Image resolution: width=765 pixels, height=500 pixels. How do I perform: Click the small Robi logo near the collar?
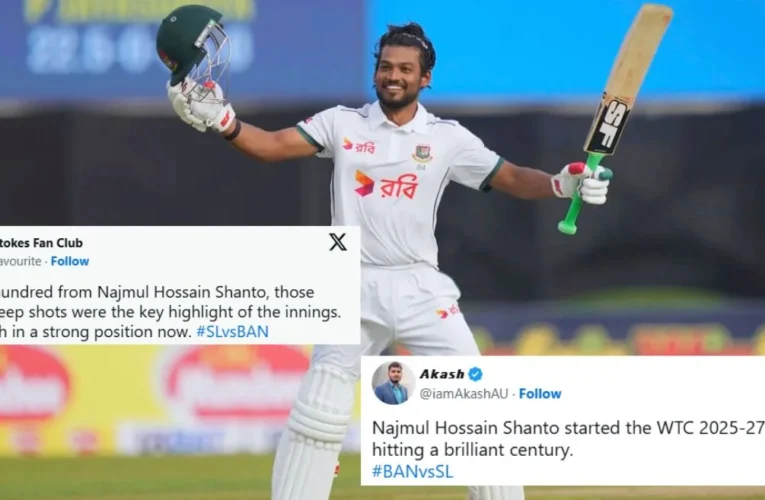coord(359,145)
